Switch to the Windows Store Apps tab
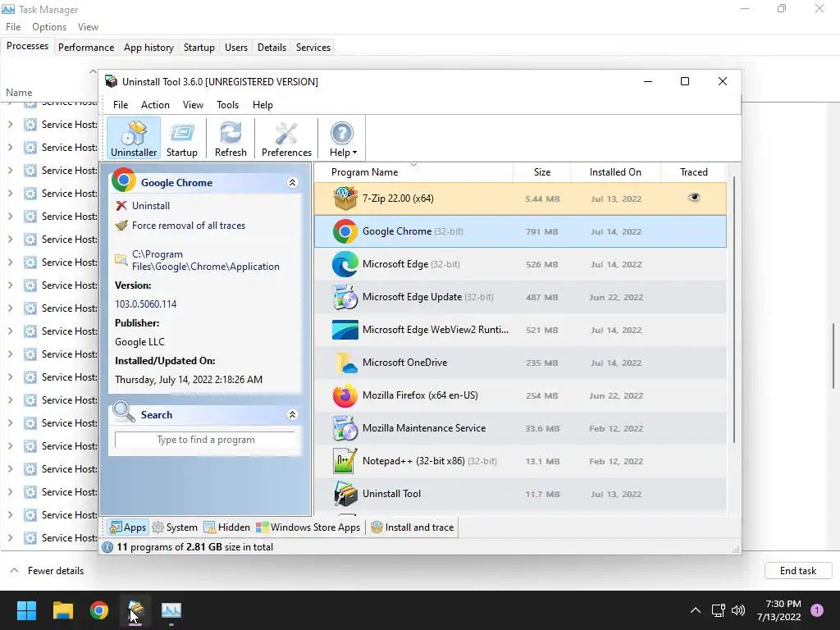 (308, 527)
